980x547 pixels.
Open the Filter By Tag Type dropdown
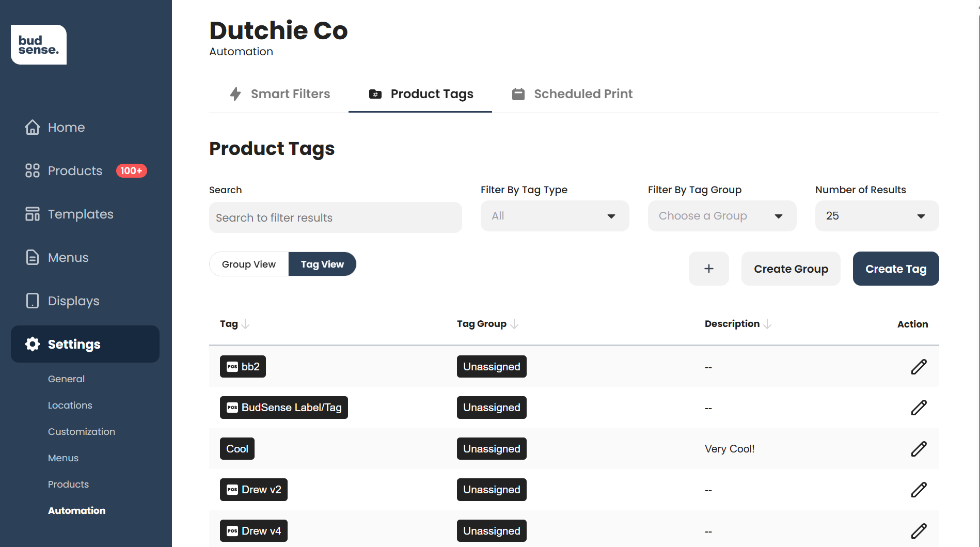[x=555, y=216]
